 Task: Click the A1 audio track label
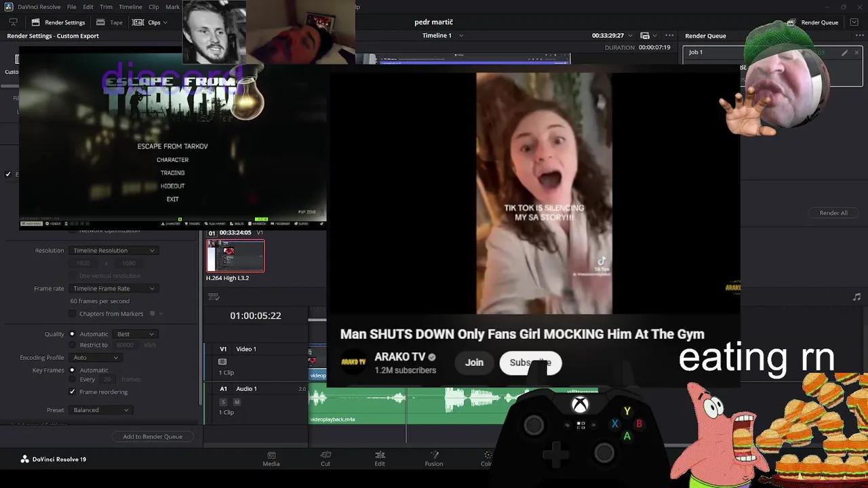point(223,389)
